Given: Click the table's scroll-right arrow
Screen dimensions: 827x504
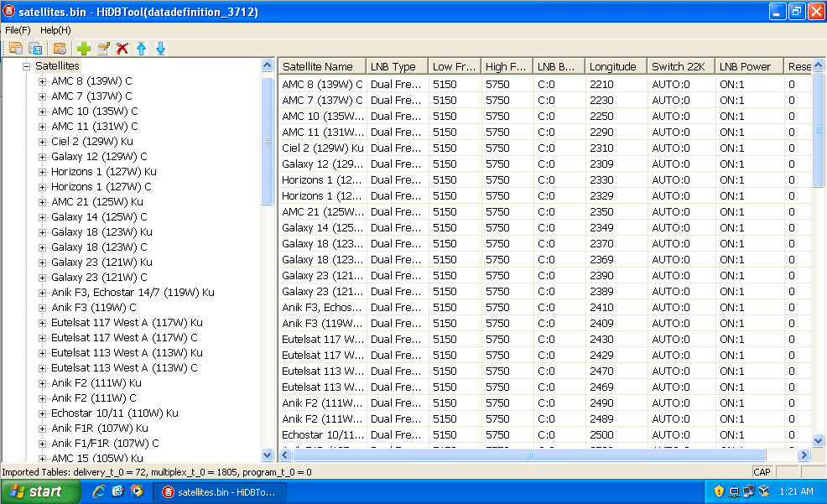Looking at the screenshot, I should (x=804, y=455).
